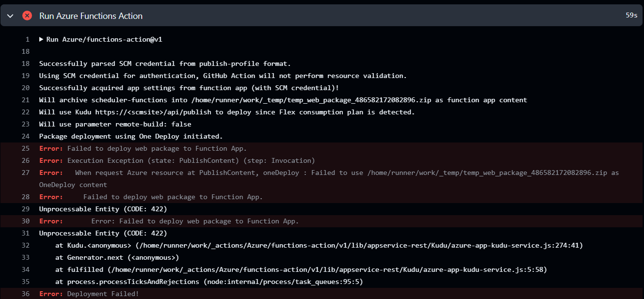Select line number 25

[25, 148]
